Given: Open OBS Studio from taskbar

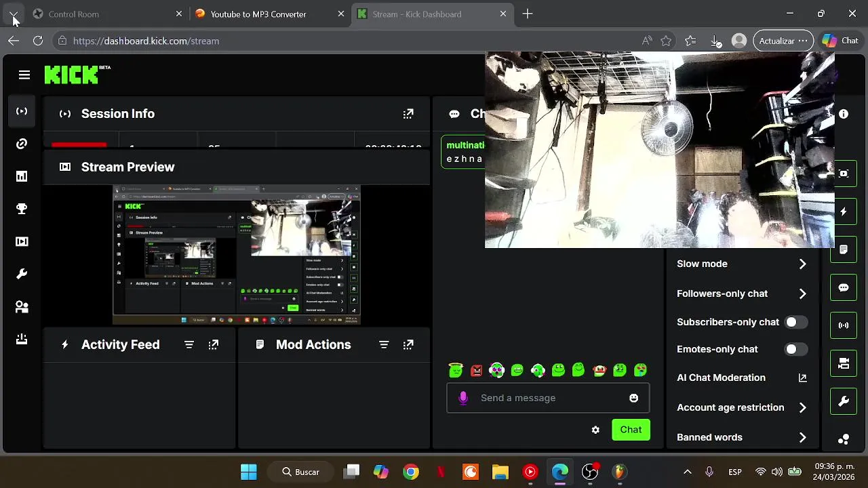Looking at the screenshot, I should 590,472.
